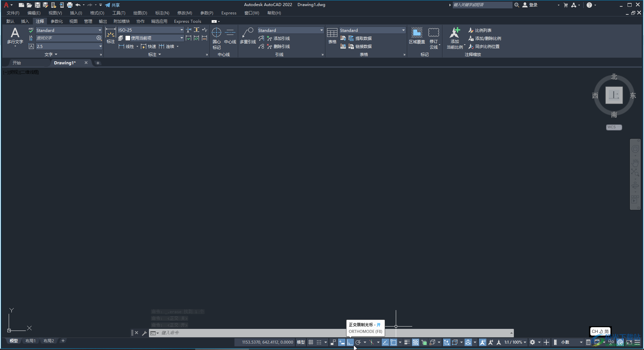Toggle grid display in status bar
The height and width of the screenshot is (350, 644).
tap(311, 342)
